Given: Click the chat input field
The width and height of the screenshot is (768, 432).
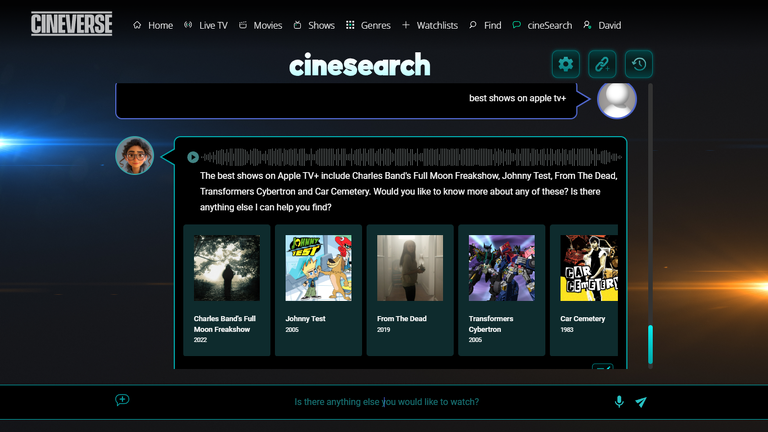Looking at the screenshot, I should point(386,402).
